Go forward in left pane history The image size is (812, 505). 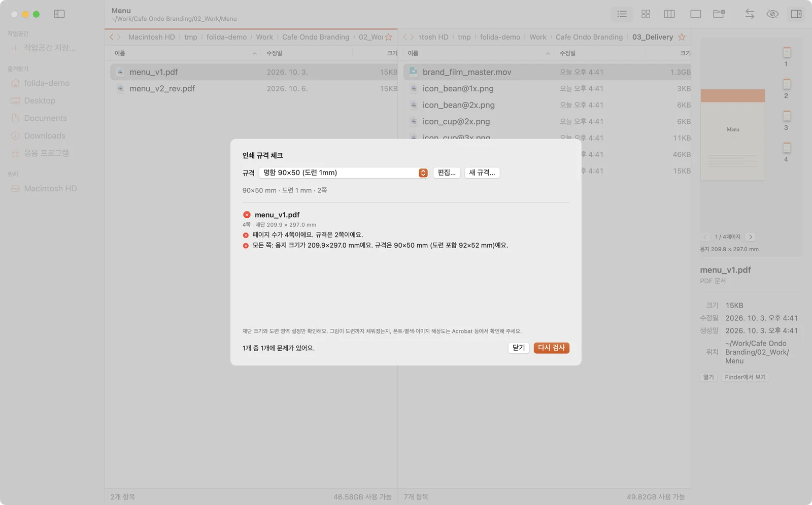point(119,37)
